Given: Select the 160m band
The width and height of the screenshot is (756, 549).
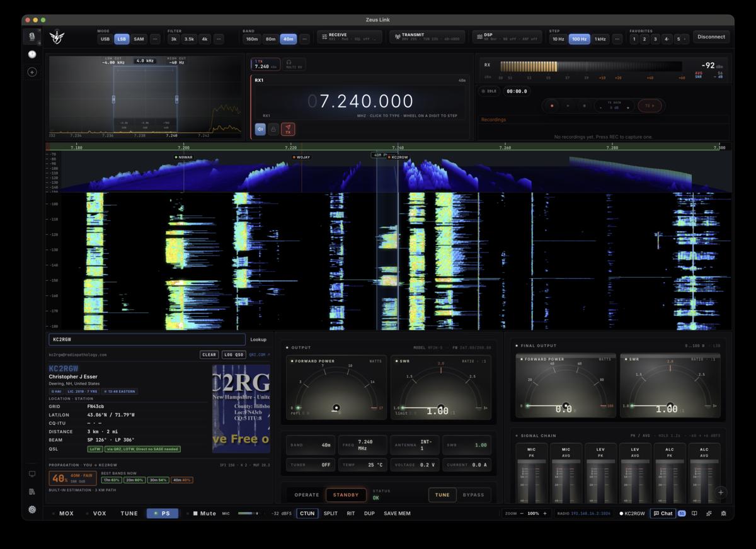Looking at the screenshot, I should click(252, 39).
